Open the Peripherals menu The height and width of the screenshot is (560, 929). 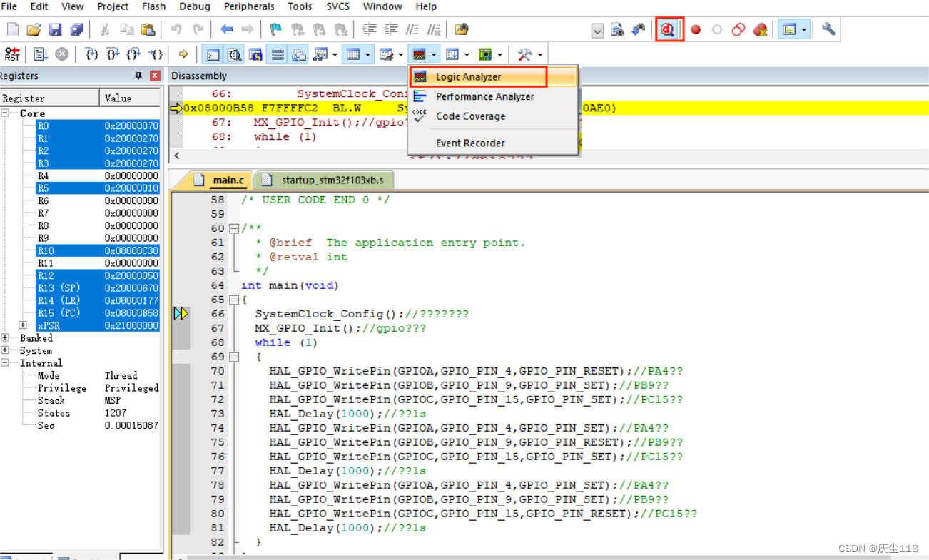(x=249, y=6)
